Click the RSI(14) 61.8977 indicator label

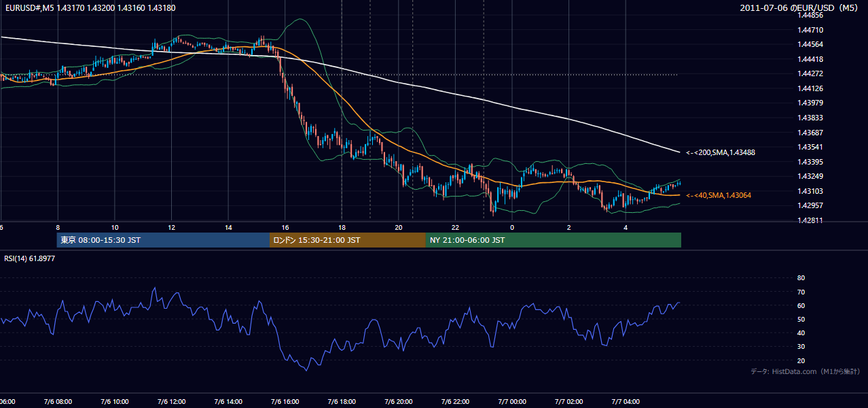[30, 258]
